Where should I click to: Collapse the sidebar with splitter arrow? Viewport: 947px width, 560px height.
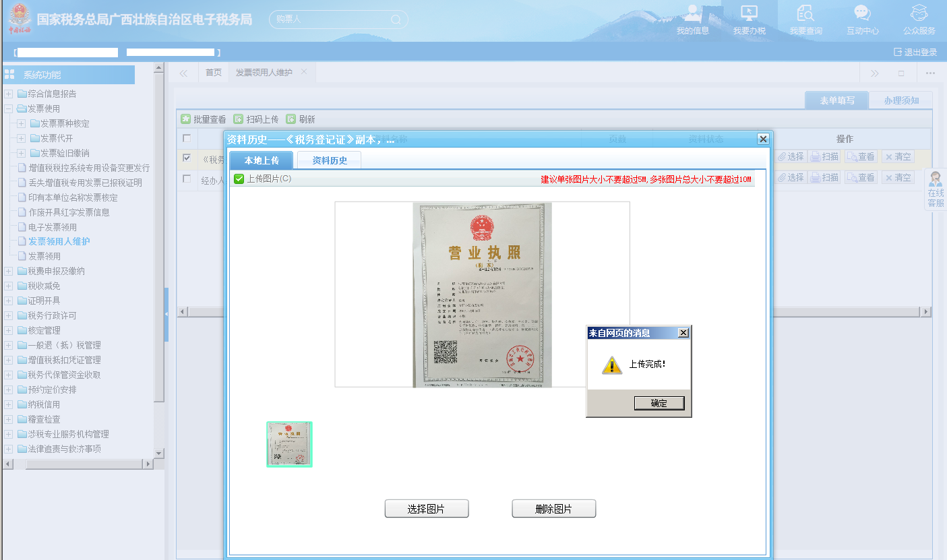point(166,315)
